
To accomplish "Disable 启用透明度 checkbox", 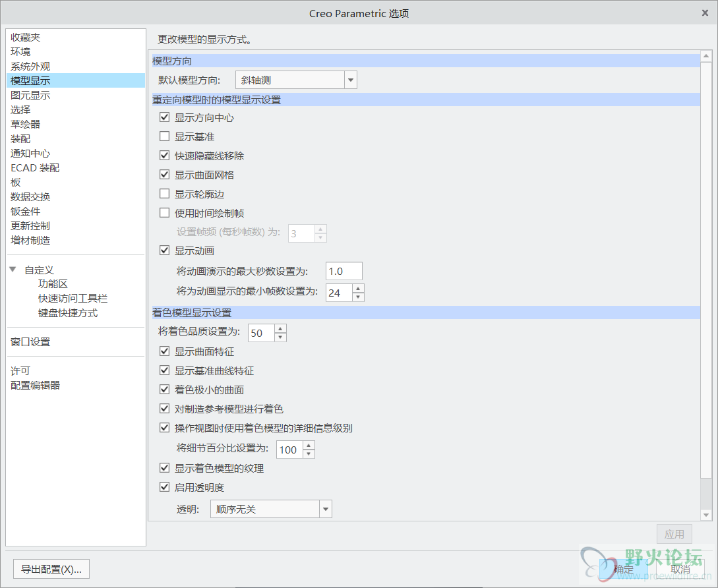I will click(x=164, y=486).
